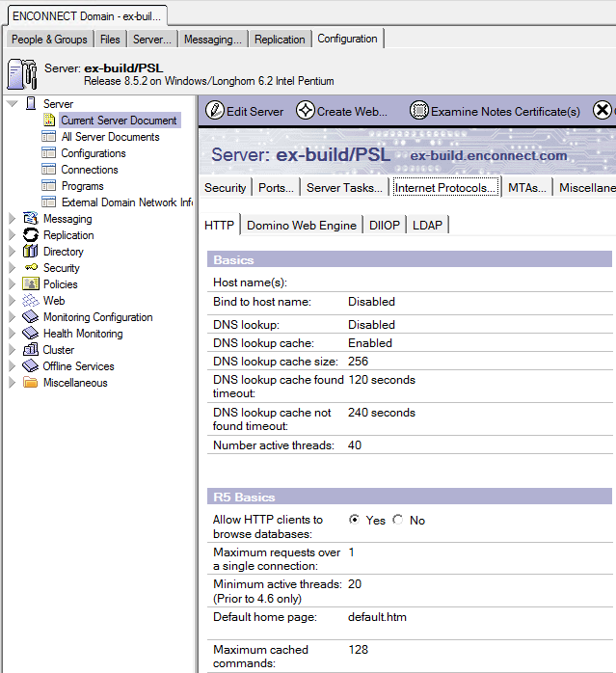The image size is (616, 673).
Task: Expand the Messaging tree node
Action: (x=12, y=219)
